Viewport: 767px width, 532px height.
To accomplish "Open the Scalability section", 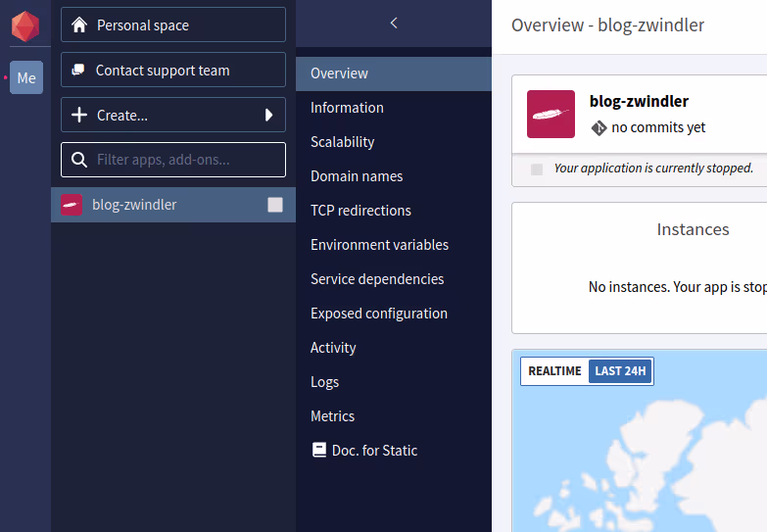I will [x=342, y=142].
